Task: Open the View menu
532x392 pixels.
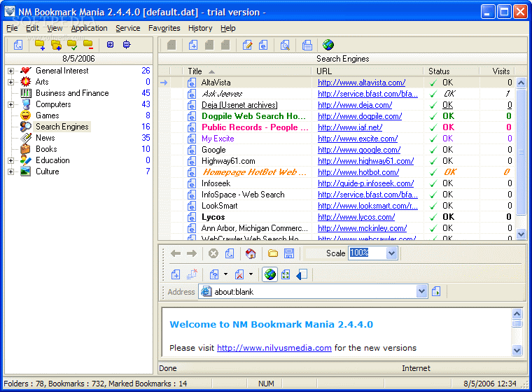Action: point(55,28)
